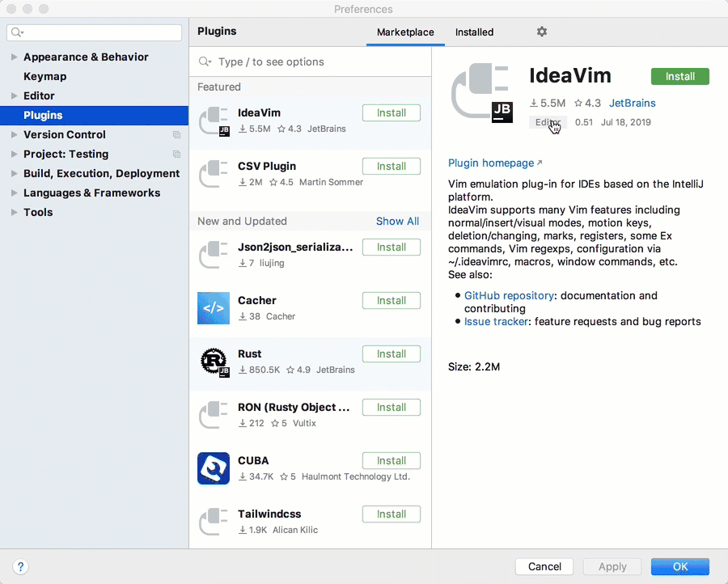Click the Rust plugin logo icon

click(214, 362)
